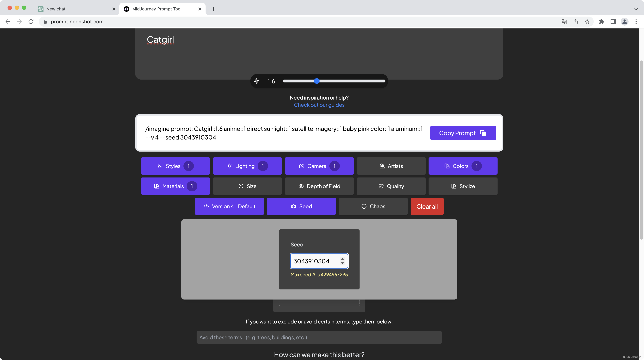
Task: Toggle the Lighting category button
Action: [x=247, y=166]
